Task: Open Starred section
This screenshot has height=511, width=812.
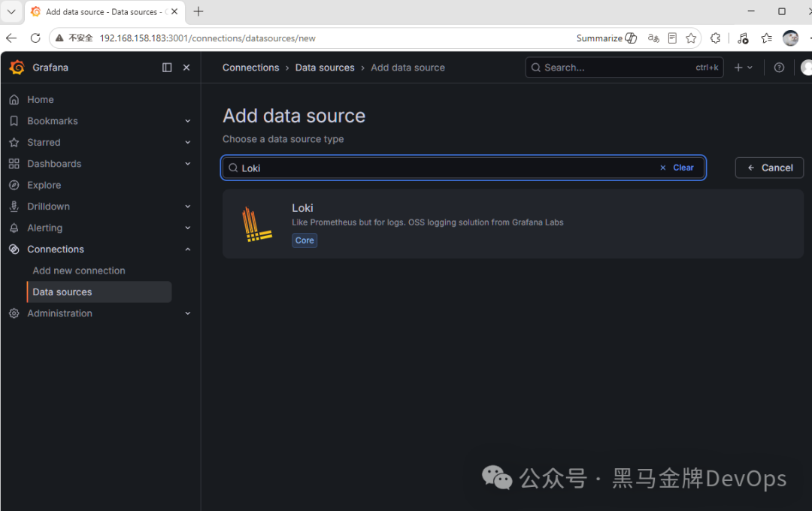Action: (x=44, y=142)
